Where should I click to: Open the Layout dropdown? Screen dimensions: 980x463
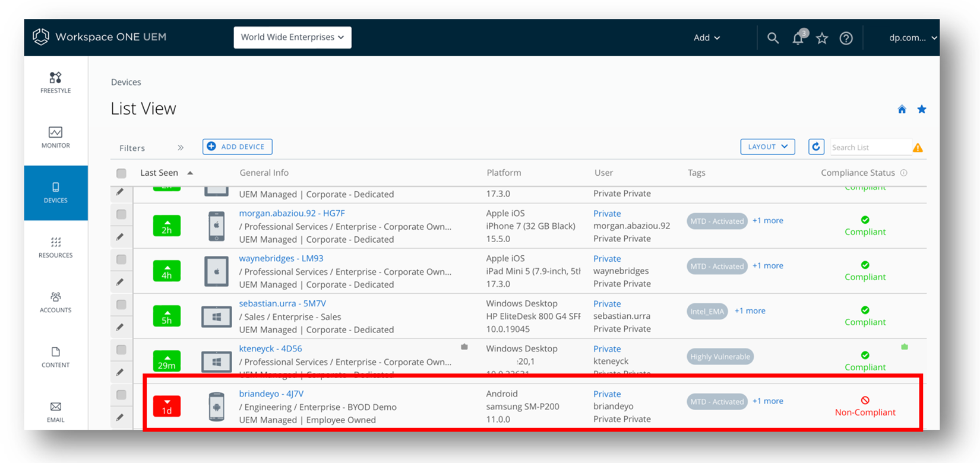[x=767, y=147]
